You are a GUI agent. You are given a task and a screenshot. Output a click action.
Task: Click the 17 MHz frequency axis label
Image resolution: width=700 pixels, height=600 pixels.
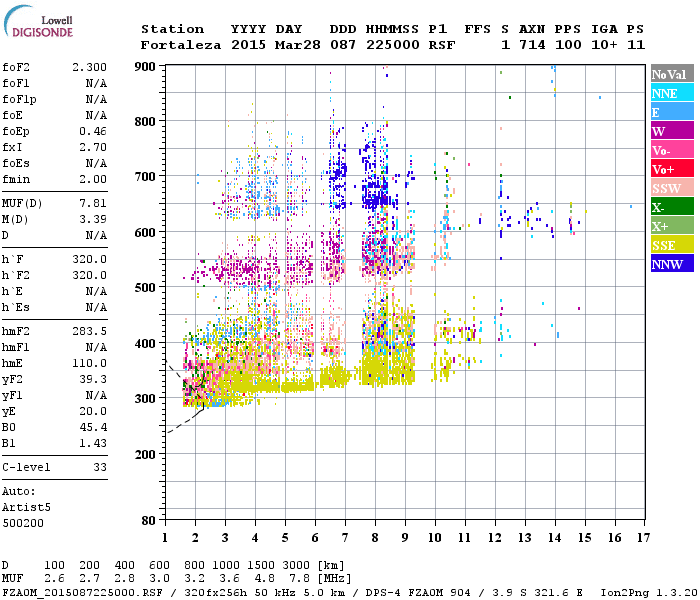643,538
